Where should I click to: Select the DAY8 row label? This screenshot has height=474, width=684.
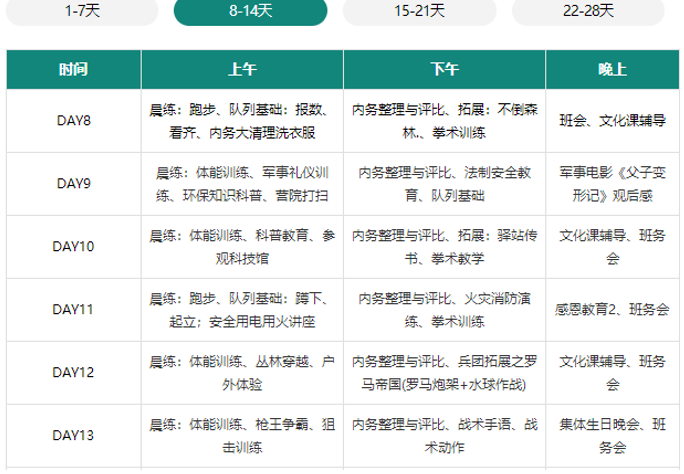pyautogui.click(x=74, y=121)
